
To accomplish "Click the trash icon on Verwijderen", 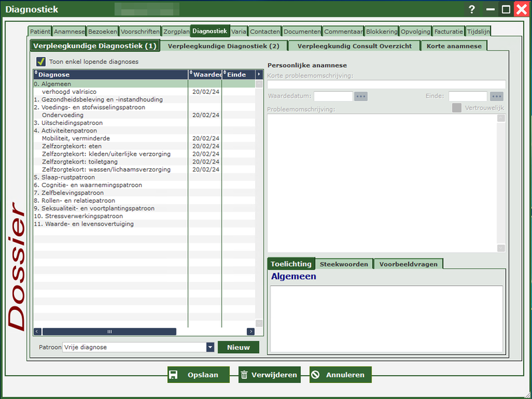I will tap(244, 375).
